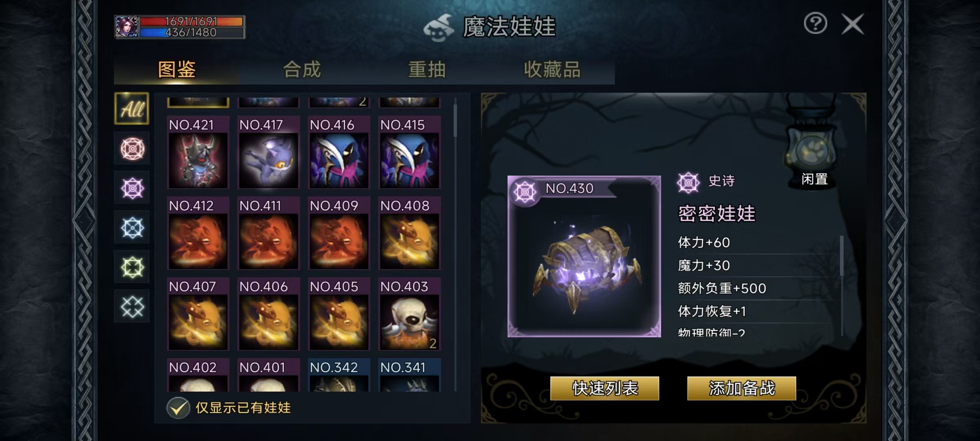Viewport: 980px width, 441px height.
Task: Select doll NO.403 skull thumbnail
Action: (x=410, y=314)
